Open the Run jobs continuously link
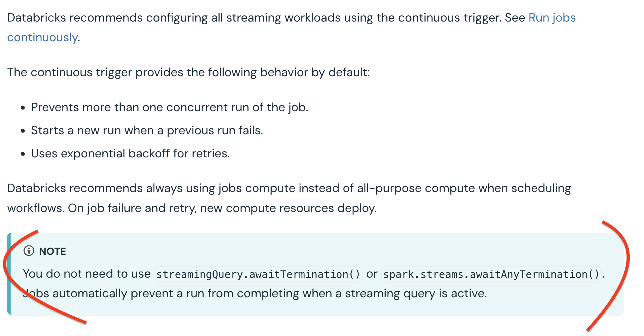This screenshot has height=336, width=644. point(552,18)
